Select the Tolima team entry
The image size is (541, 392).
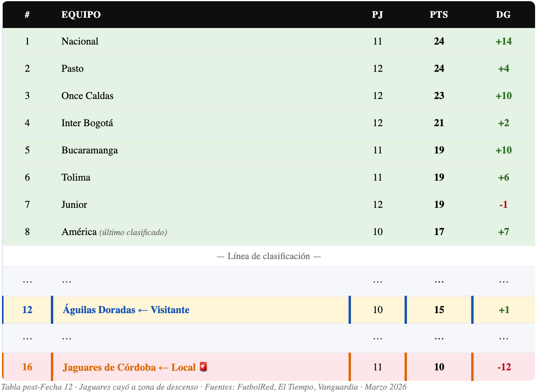click(x=76, y=177)
